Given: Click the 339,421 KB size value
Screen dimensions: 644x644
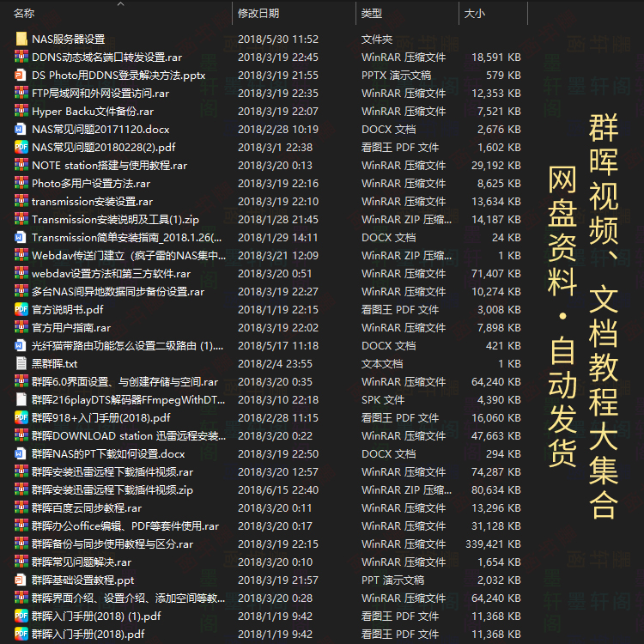Looking at the screenshot, I should point(493,544).
